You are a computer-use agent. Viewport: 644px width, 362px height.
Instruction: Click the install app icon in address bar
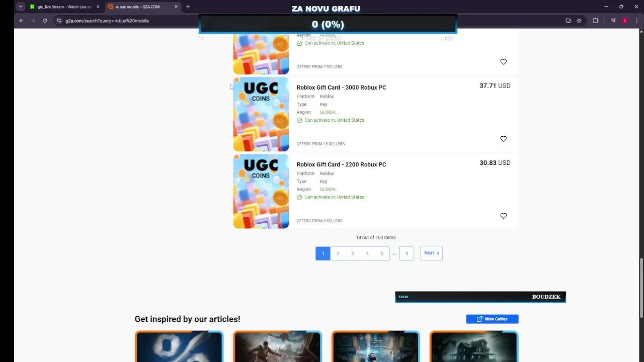[x=568, y=21]
